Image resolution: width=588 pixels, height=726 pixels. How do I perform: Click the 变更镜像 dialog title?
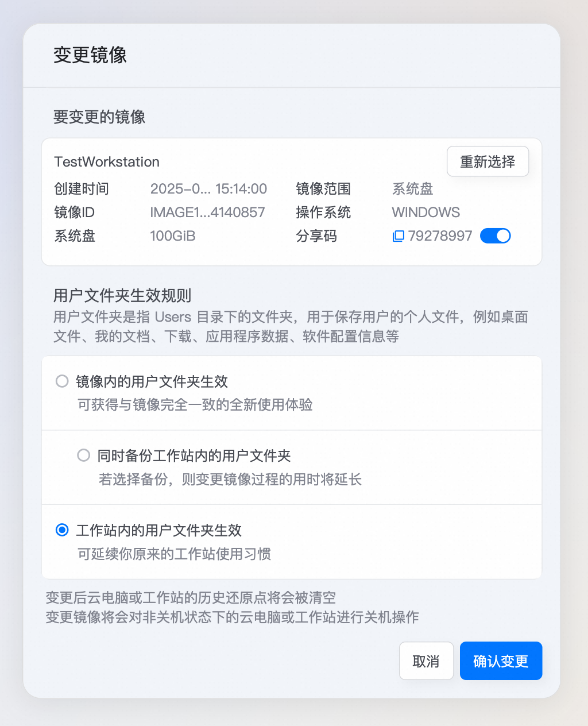[x=90, y=55]
